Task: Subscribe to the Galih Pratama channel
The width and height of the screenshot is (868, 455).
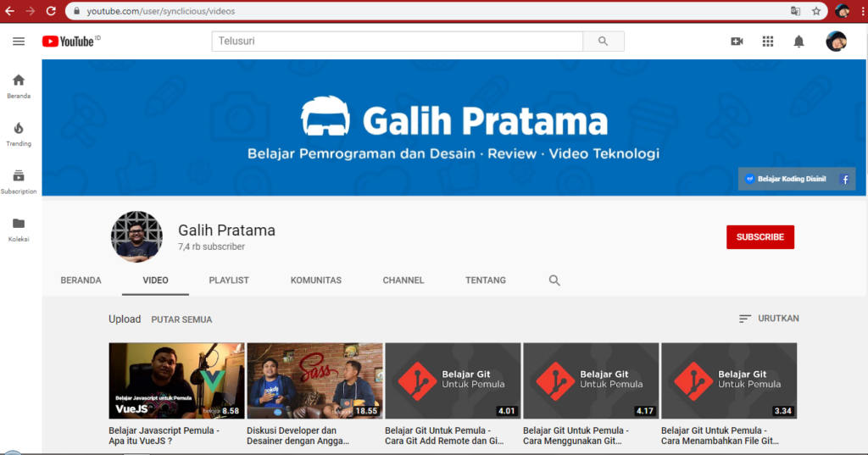Action: point(760,237)
